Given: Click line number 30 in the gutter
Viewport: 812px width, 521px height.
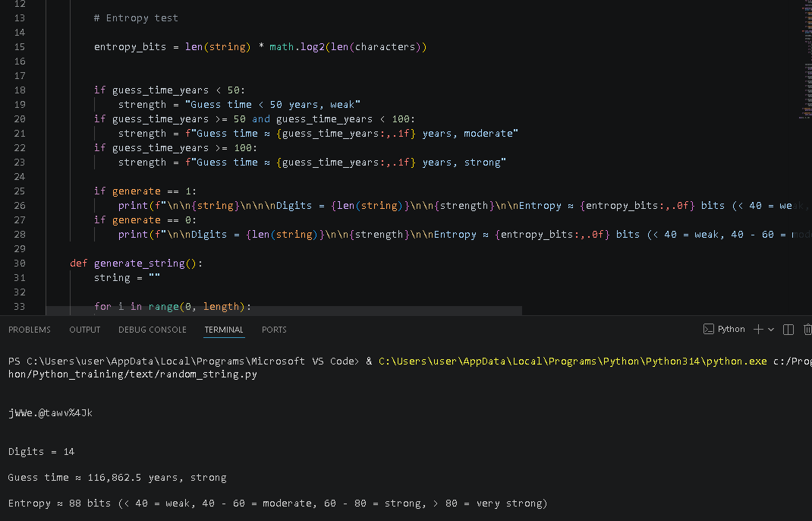Looking at the screenshot, I should click(x=20, y=264).
